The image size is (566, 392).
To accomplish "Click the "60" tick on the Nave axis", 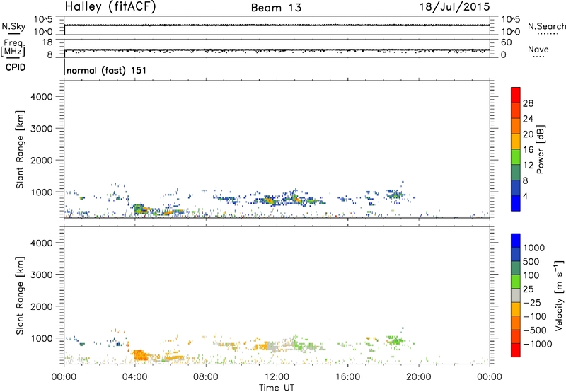I will point(507,42).
